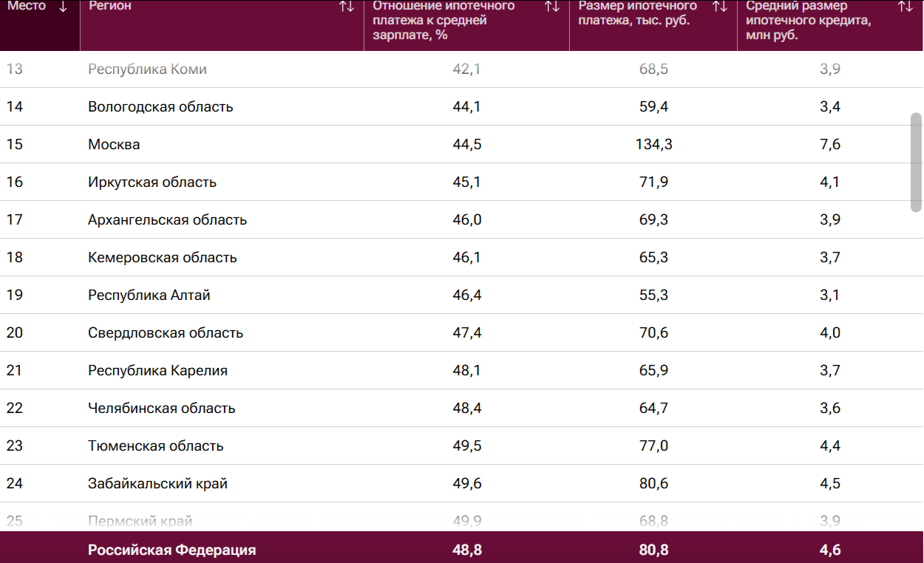Sort by mortgage-to-salary ratio arrows icon
The width and height of the screenshot is (924, 563).
pos(551,7)
